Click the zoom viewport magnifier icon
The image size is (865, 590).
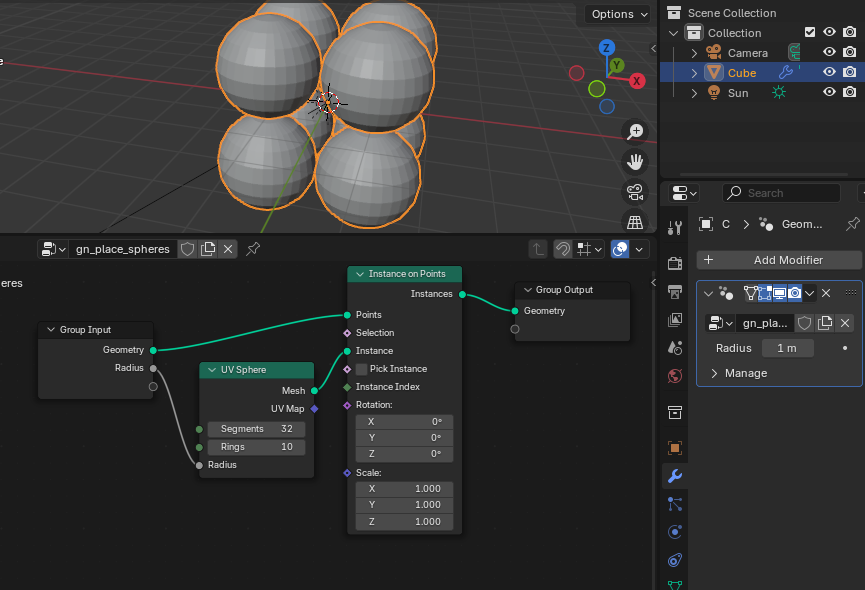tap(635, 131)
